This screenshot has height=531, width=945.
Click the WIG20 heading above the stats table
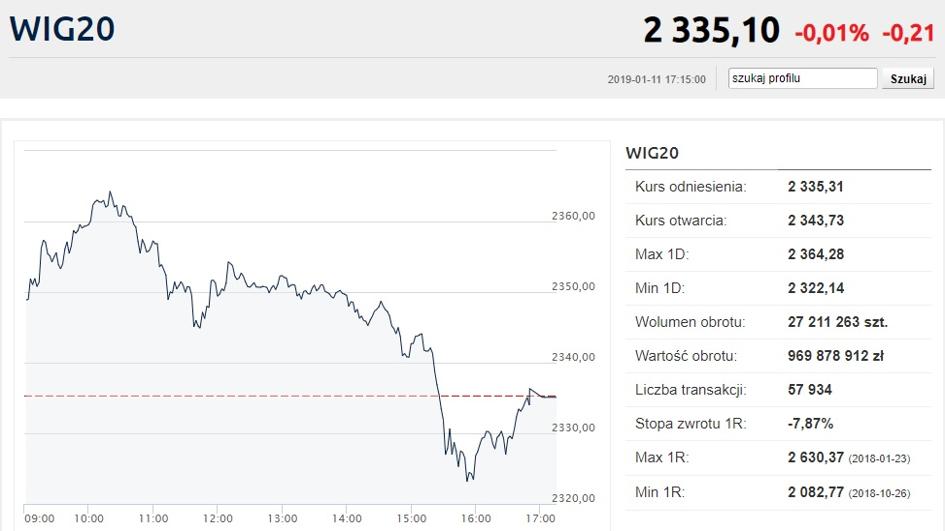pos(652,153)
